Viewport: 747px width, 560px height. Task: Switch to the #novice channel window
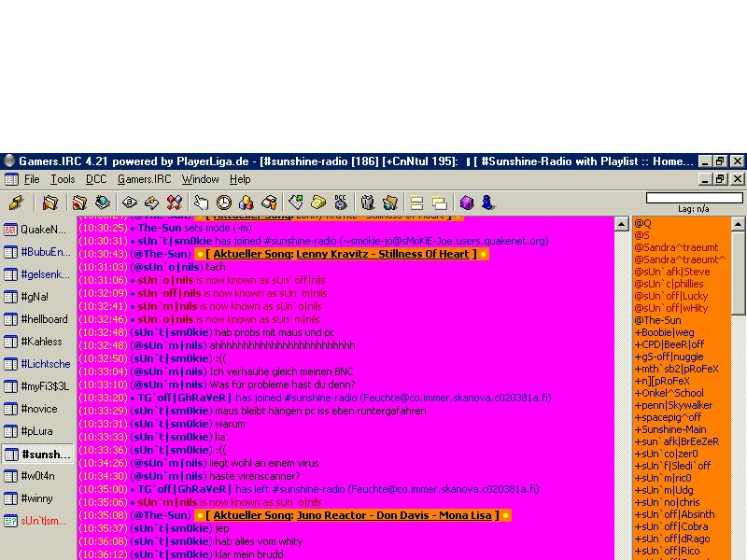(37, 409)
